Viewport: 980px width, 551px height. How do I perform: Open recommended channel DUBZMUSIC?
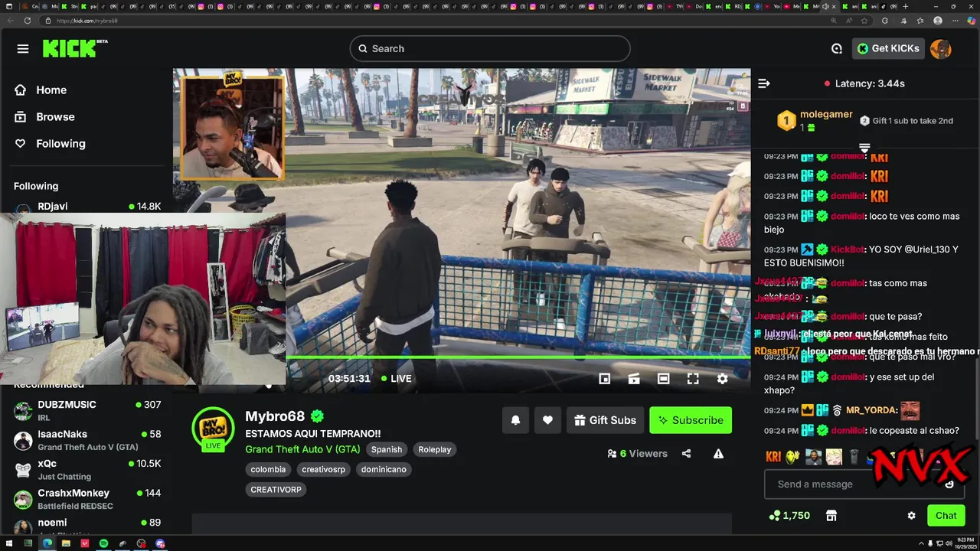[88, 409]
